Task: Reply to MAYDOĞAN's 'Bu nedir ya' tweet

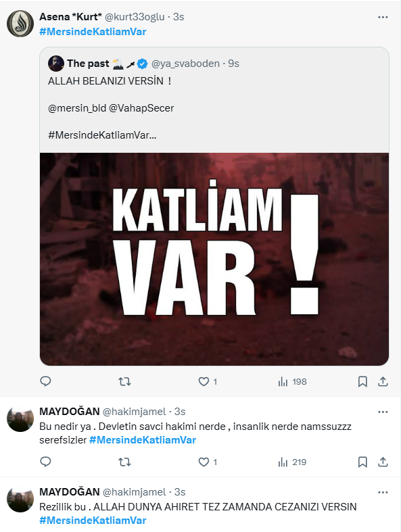Action: pyautogui.click(x=45, y=462)
